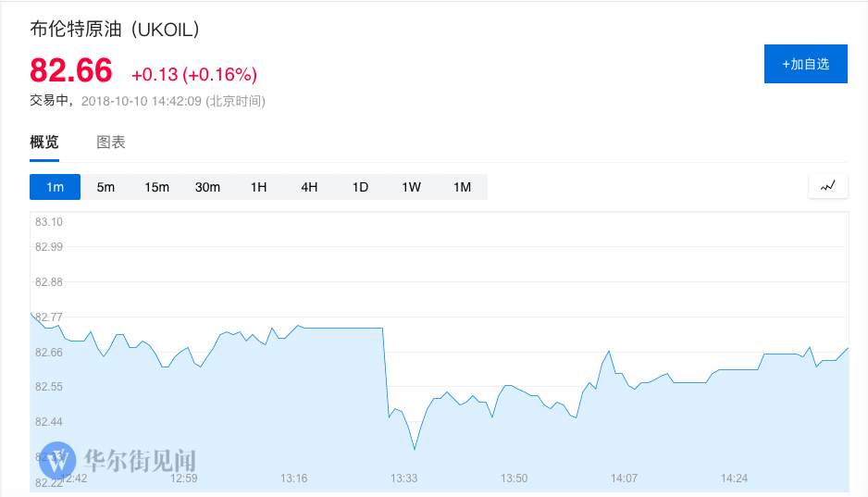Show the 1W weekly chart
This screenshot has height=497, width=868.
point(411,187)
